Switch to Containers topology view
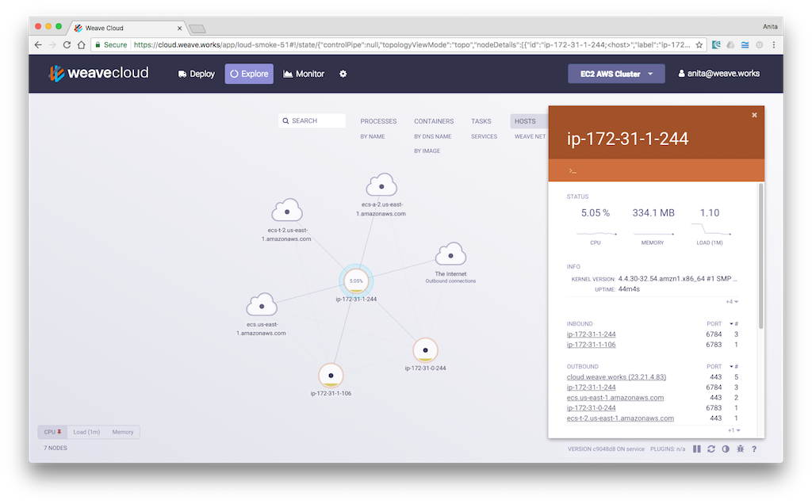Image resolution: width=812 pixels, height=504 pixels. [434, 121]
